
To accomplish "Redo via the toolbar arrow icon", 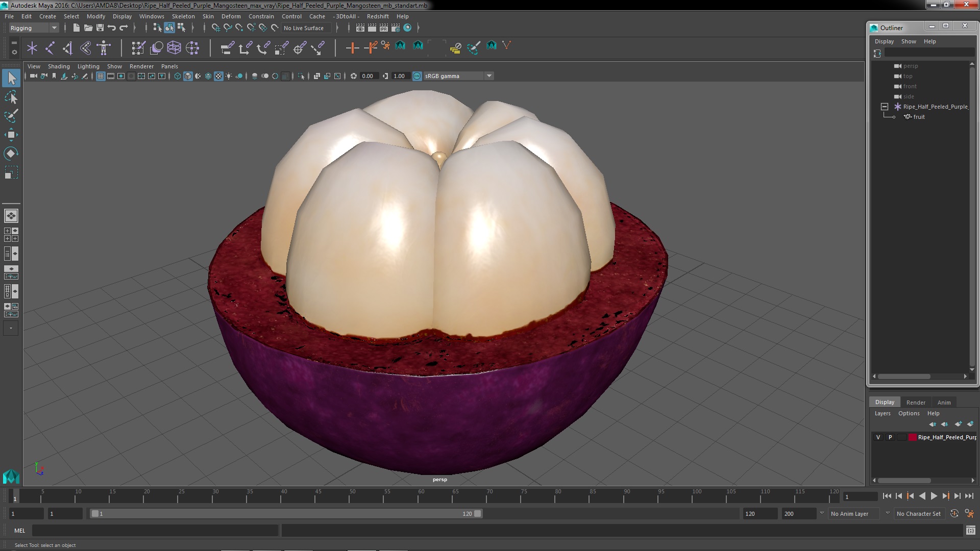I will (x=124, y=28).
